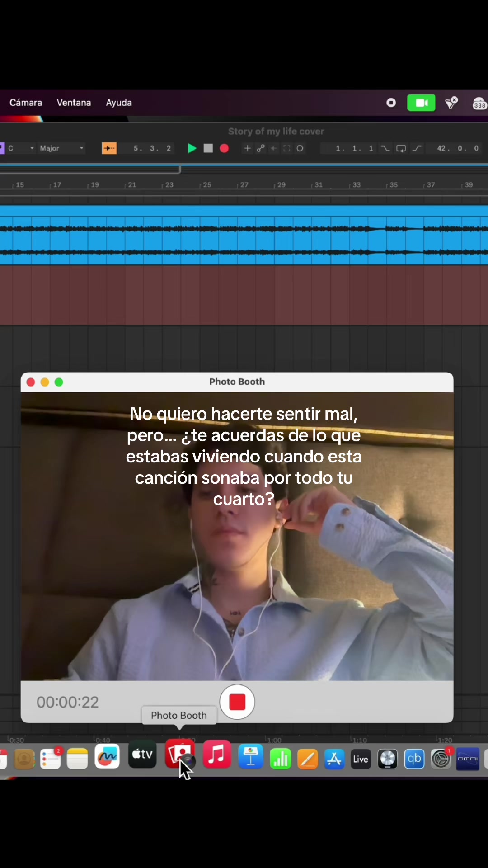Open App Store from the Dock
The width and height of the screenshot is (488, 868).
tap(334, 759)
